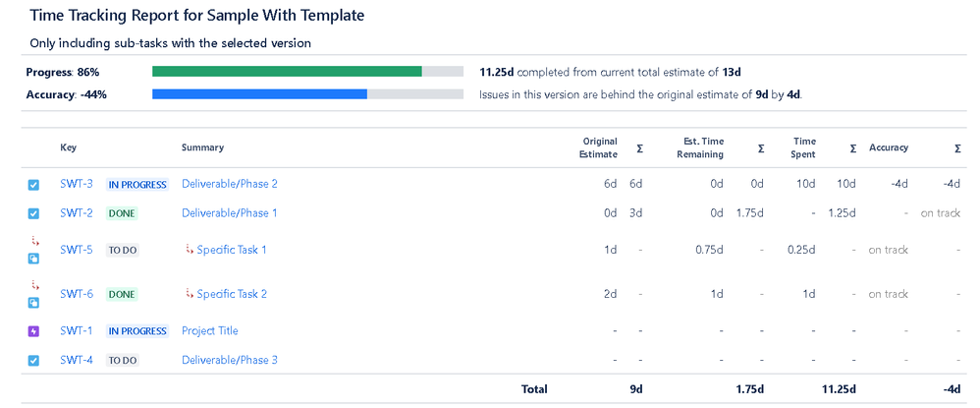Click parent-link arrow icon before Specific Task 2
The height and width of the screenshot is (408, 980).
(190, 294)
